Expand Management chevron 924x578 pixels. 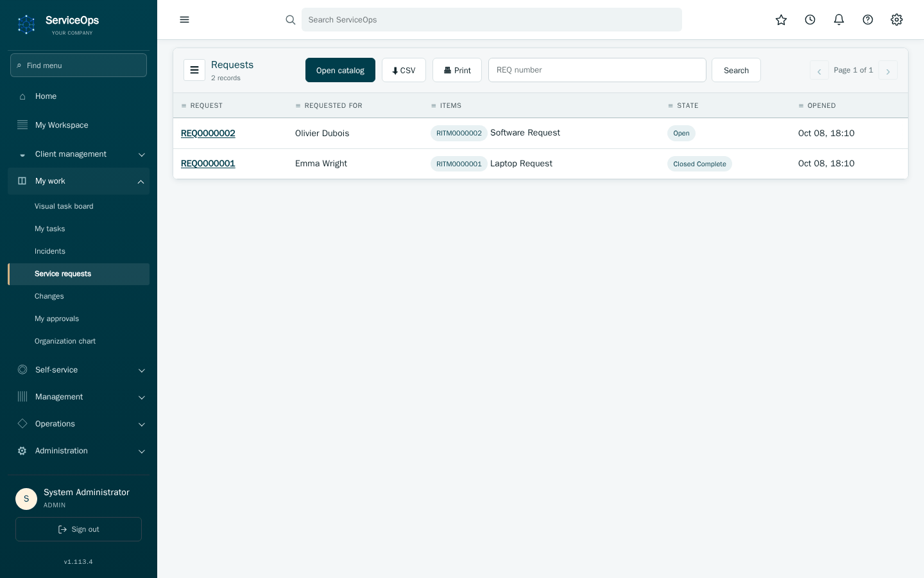[142, 398]
